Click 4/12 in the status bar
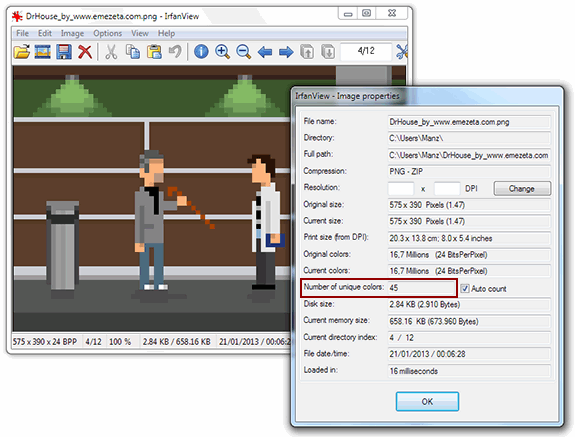Image resolution: width=575 pixels, height=437 pixels. pos(93,342)
